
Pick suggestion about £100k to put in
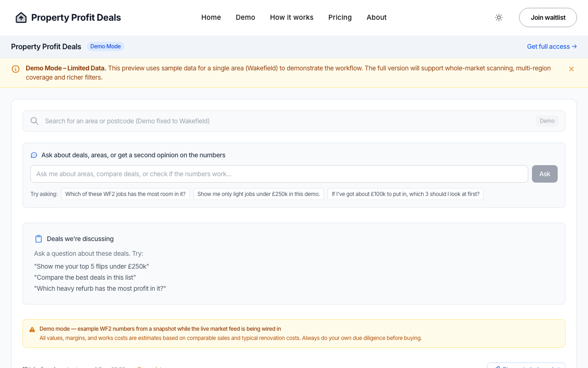[406, 194]
